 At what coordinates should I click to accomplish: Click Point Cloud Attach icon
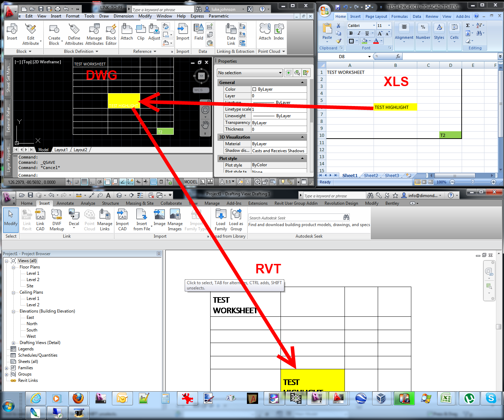pyautogui.click(x=265, y=32)
